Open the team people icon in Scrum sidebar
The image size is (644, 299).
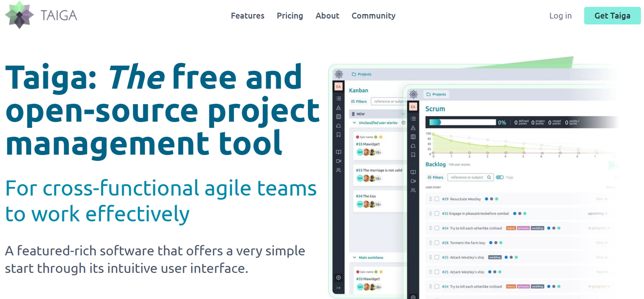[x=413, y=190]
